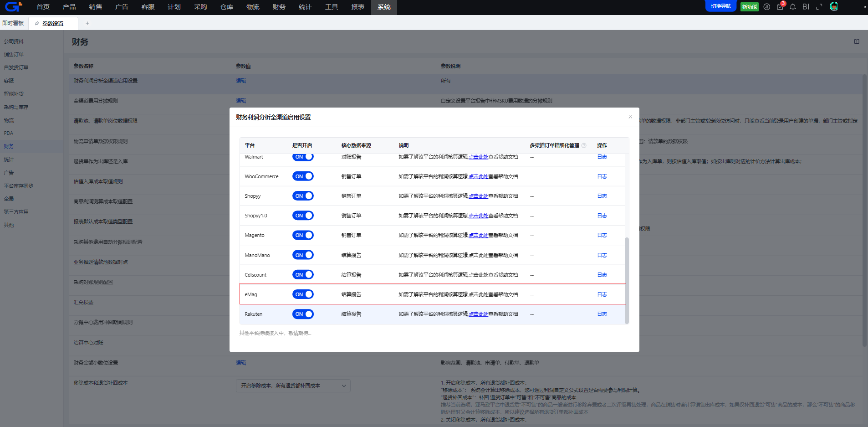The image size is (868, 427).
Task: Open 日志 for Rakuten row
Action: tap(602, 314)
